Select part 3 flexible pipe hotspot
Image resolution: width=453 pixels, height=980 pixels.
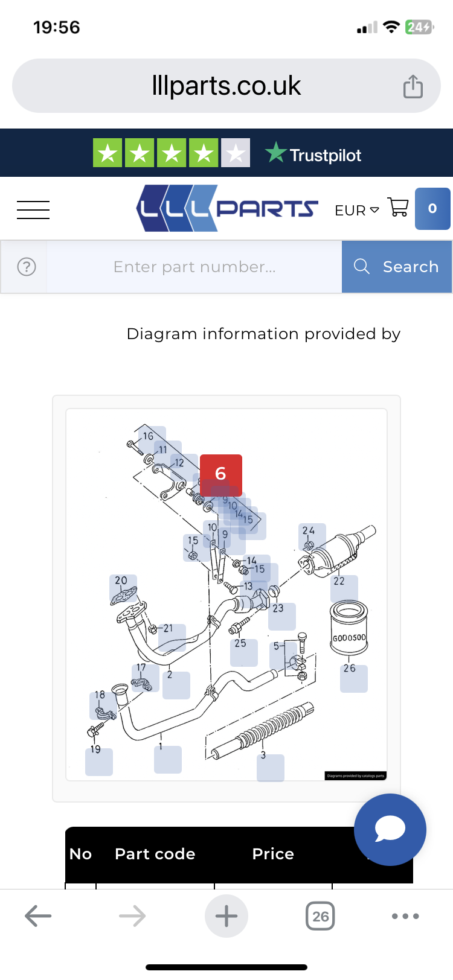[271, 768]
